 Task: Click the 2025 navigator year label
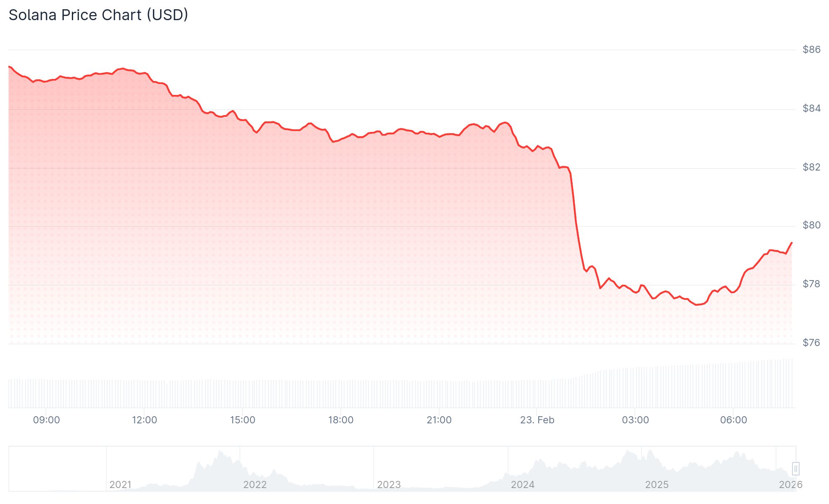tap(657, 485)
